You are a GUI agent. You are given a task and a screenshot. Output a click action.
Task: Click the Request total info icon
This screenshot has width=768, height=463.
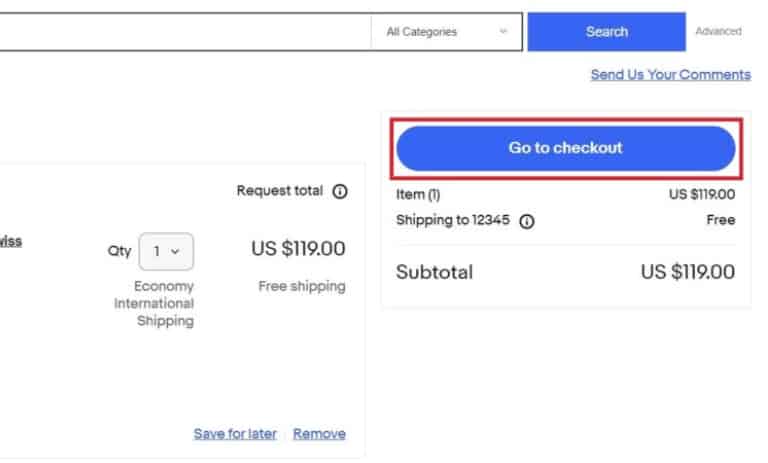pos(339,191)
